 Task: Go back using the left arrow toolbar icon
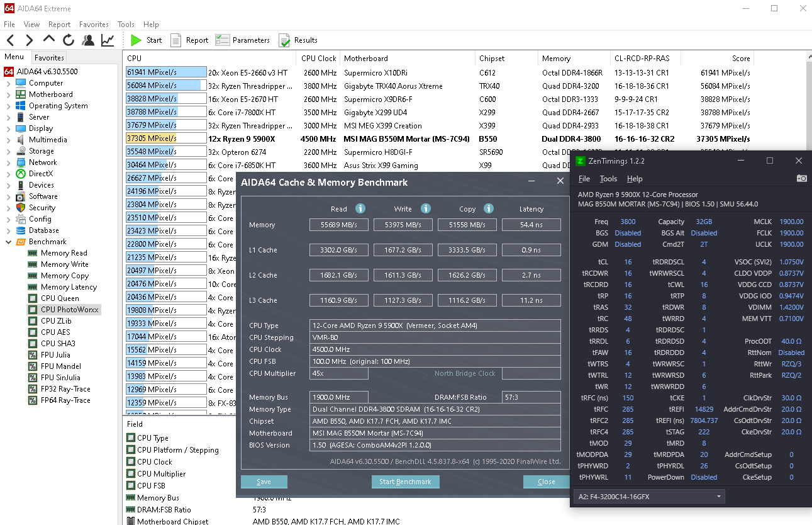(x=11, y=40)
